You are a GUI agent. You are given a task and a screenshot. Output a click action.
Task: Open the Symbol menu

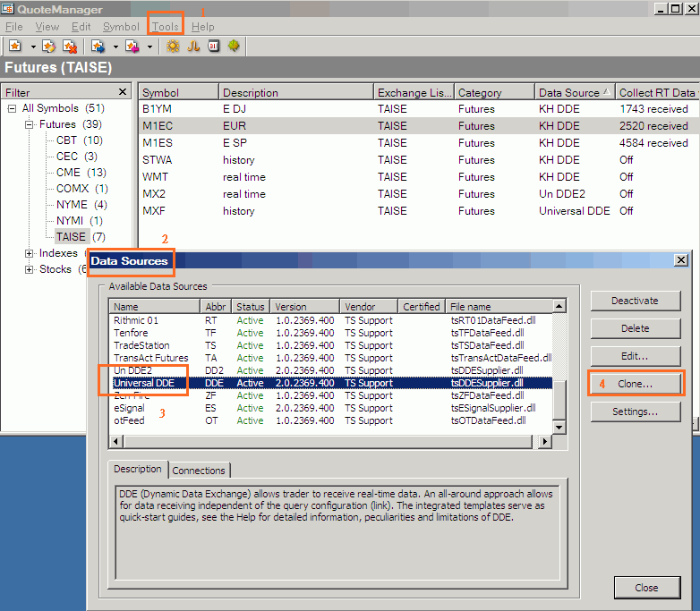coord(121,27)
